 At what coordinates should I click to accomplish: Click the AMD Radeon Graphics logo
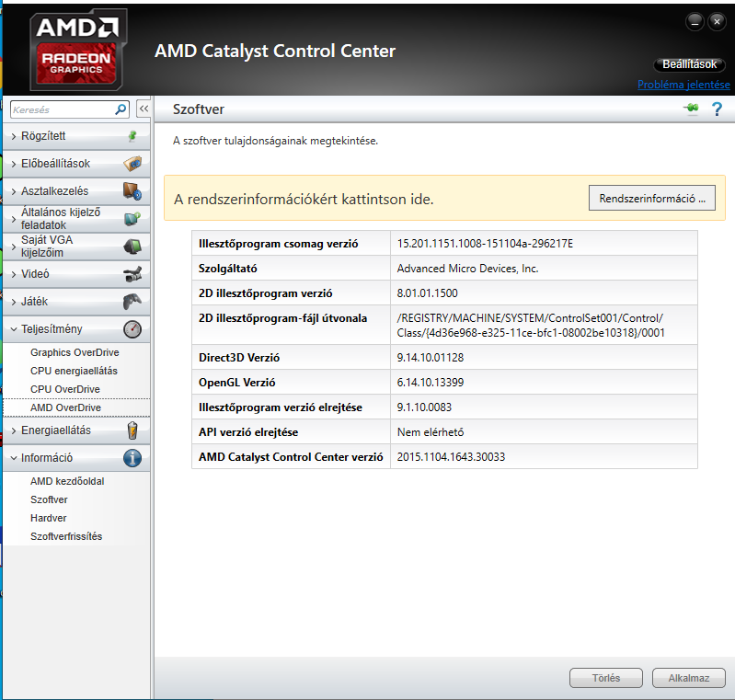pos(78,50)
